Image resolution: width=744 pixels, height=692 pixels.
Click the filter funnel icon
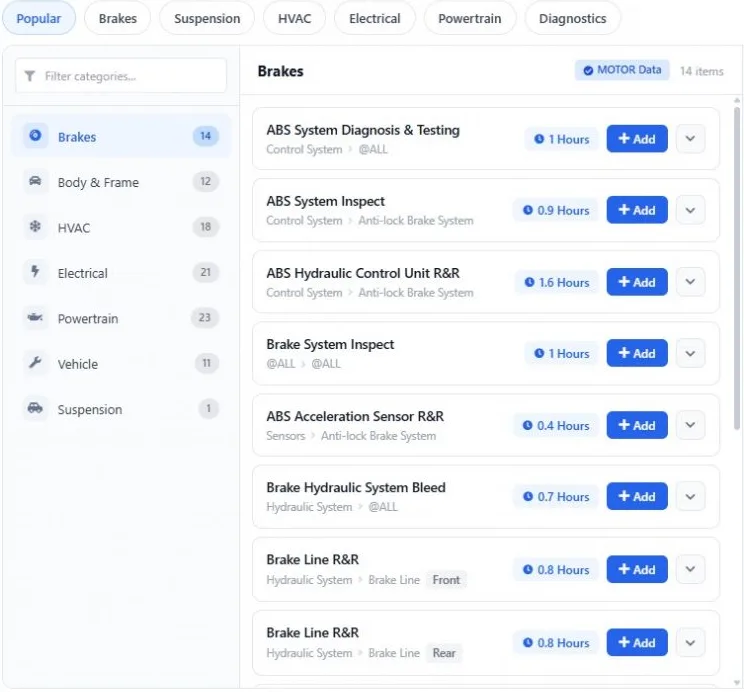point(30,76)
